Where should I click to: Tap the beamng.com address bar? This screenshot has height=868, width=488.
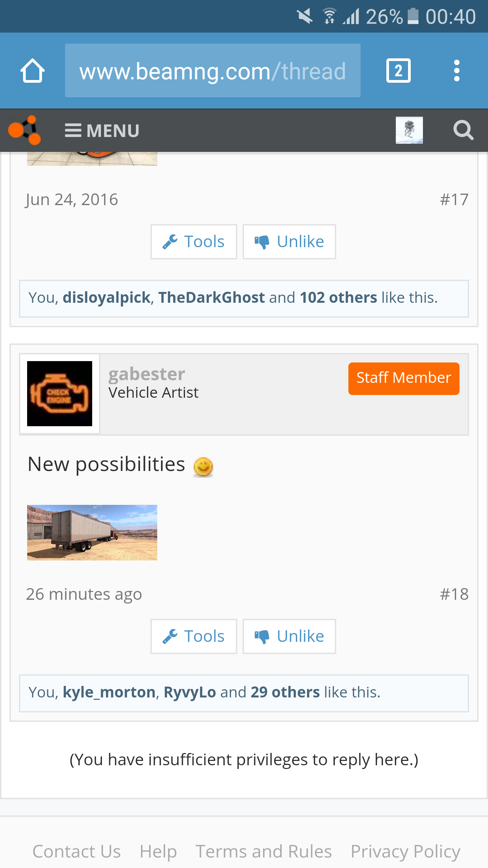coord(212,71)
